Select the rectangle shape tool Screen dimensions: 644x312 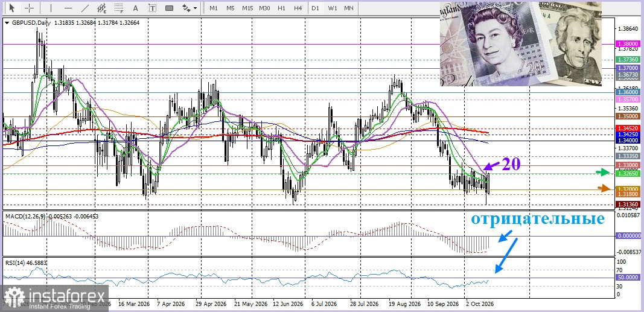[169, 8]
